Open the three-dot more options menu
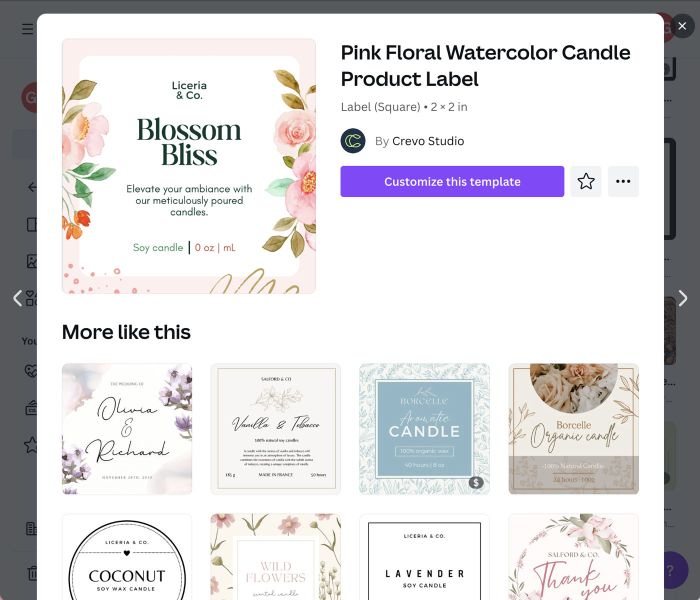700x600 pixels. [x=623, y=181]
